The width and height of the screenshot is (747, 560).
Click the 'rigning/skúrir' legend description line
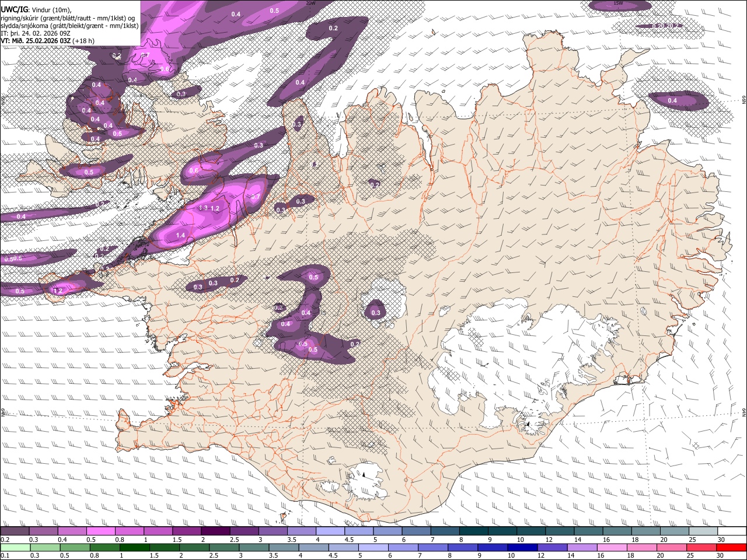(x=68, y=18)
